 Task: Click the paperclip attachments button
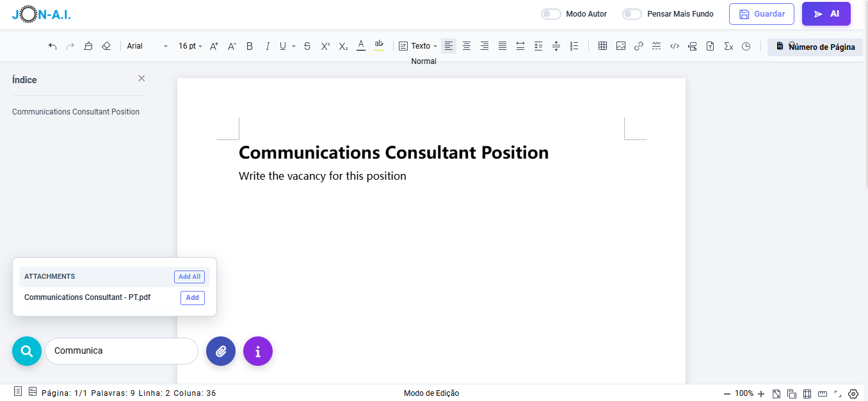[x=221, y=351]
